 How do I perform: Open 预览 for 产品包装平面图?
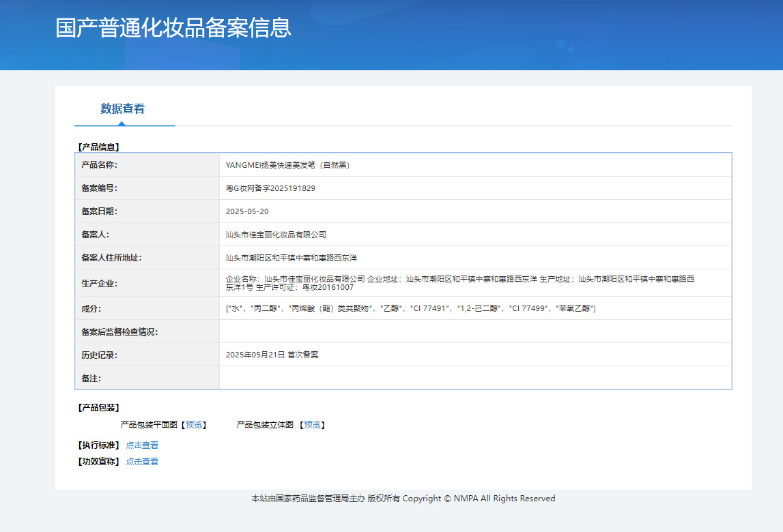194,425
